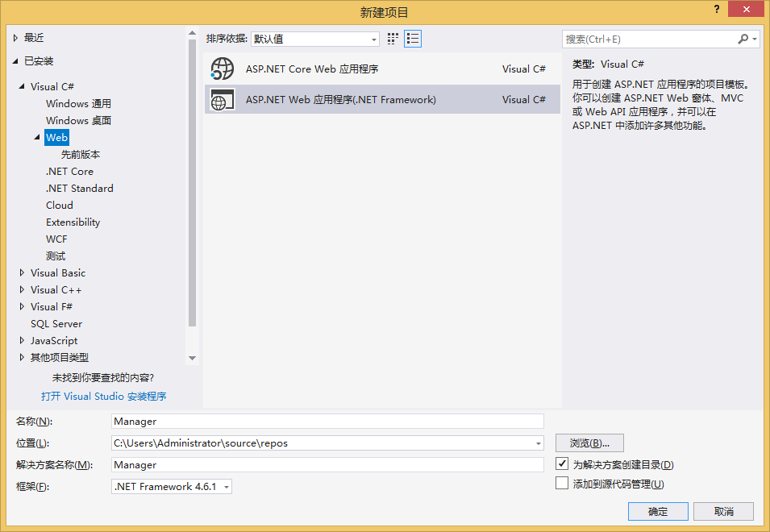Select ASP.NET Core Web 应用程序 template name
The height and width of the screenshot is (532, 770).
pos(312,69)
